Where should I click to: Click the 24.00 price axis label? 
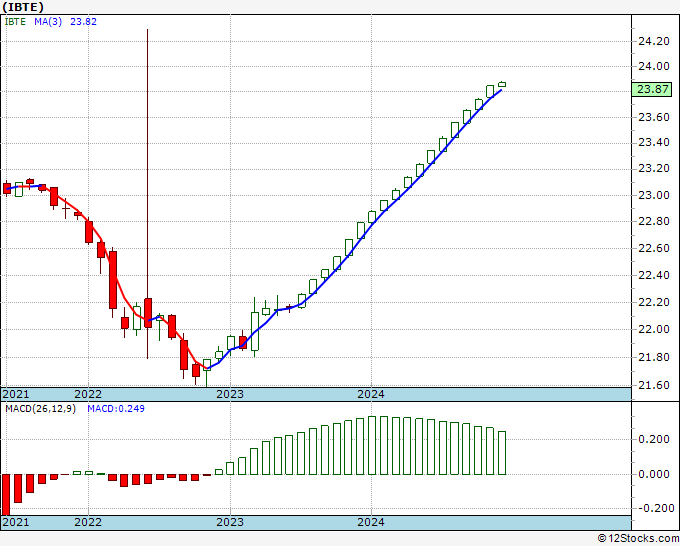pyautogui.click(x=654, y=66)
